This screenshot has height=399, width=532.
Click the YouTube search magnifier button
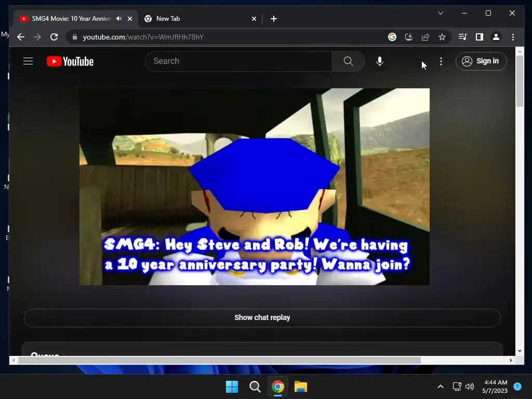pyautogui.click(x=349, y=61)
